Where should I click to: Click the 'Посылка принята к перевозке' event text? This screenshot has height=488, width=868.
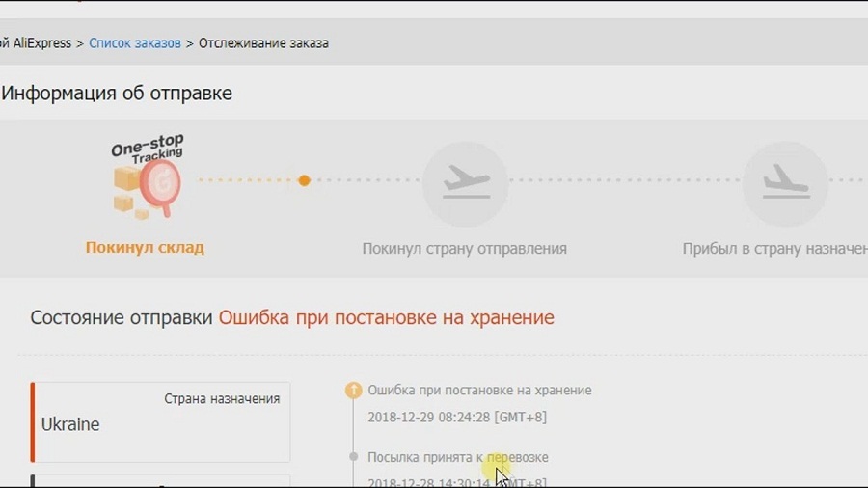pyautogui.click(x=457, y=457)
